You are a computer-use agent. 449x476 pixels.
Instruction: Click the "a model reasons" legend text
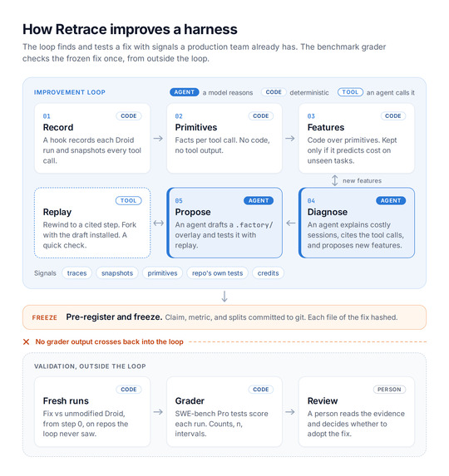[228, 92]
